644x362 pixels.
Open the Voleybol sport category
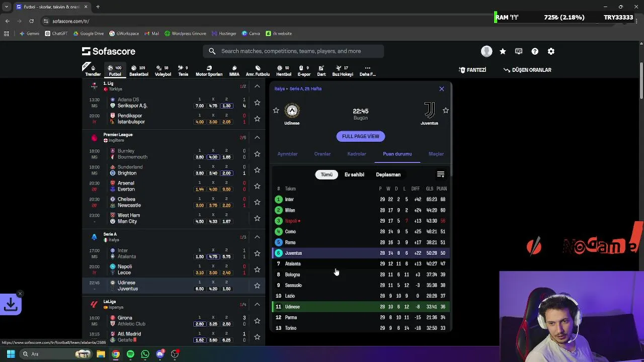(163, 71)
